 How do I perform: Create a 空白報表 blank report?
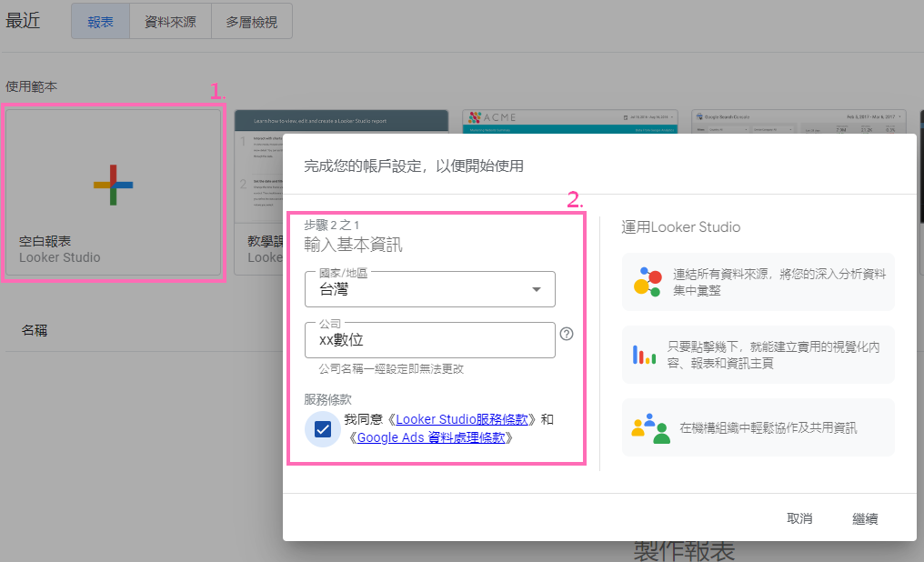pyautogui.click(x=113, y=192)
